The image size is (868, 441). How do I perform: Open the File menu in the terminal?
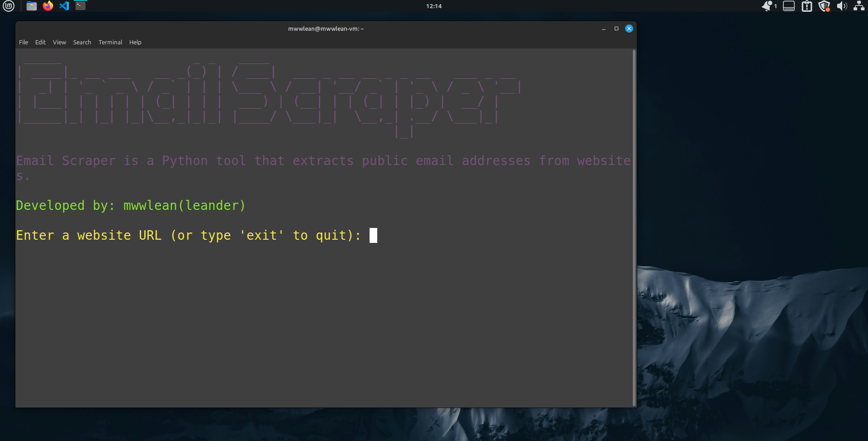[24, 42]
